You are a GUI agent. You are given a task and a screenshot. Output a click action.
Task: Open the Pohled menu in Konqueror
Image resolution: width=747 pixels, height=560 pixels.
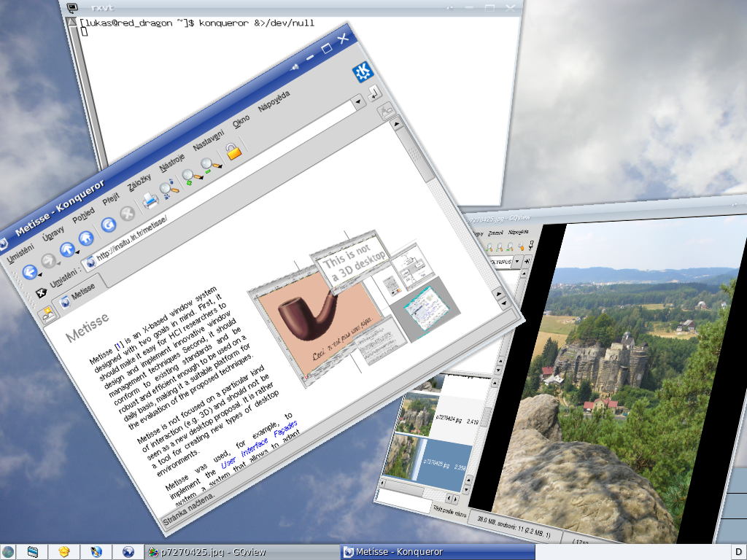pyautogui.click(x=84, y=216)
